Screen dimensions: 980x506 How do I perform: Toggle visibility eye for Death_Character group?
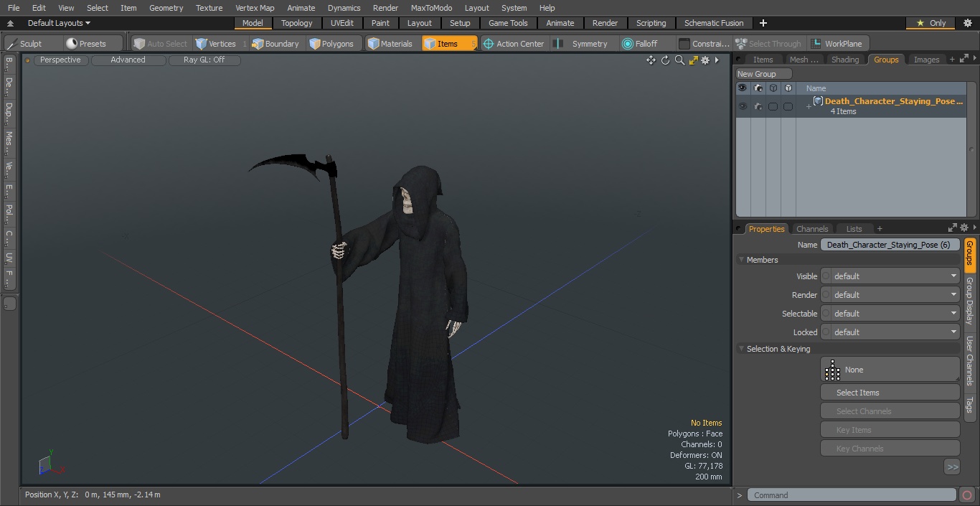point(743,106)
